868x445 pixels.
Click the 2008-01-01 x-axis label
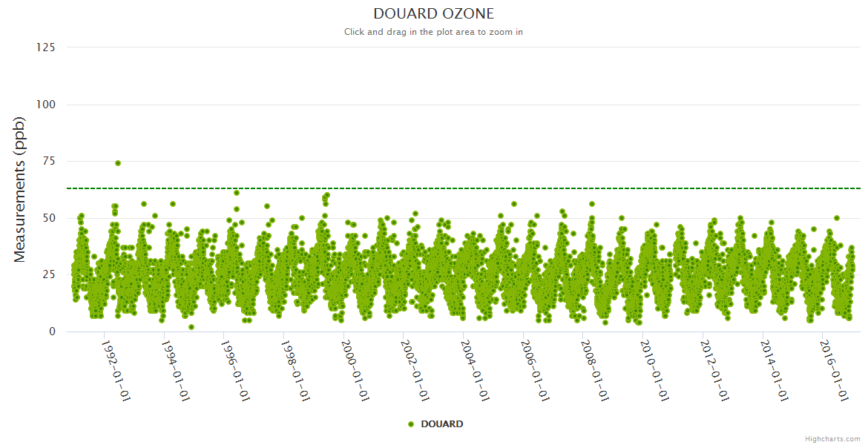pyautogui.click(x=596, y=371)
